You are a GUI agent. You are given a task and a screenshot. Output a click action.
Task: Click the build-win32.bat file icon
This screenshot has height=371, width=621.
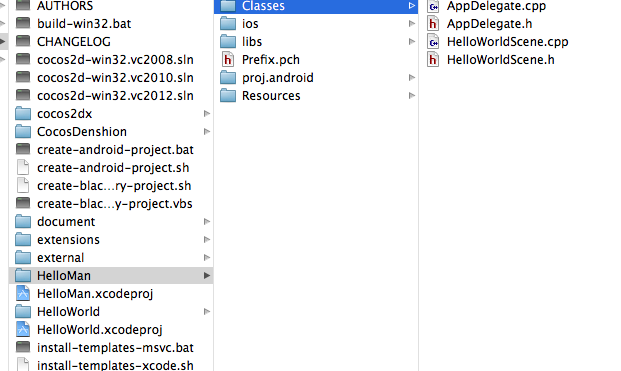coord(23,23)
